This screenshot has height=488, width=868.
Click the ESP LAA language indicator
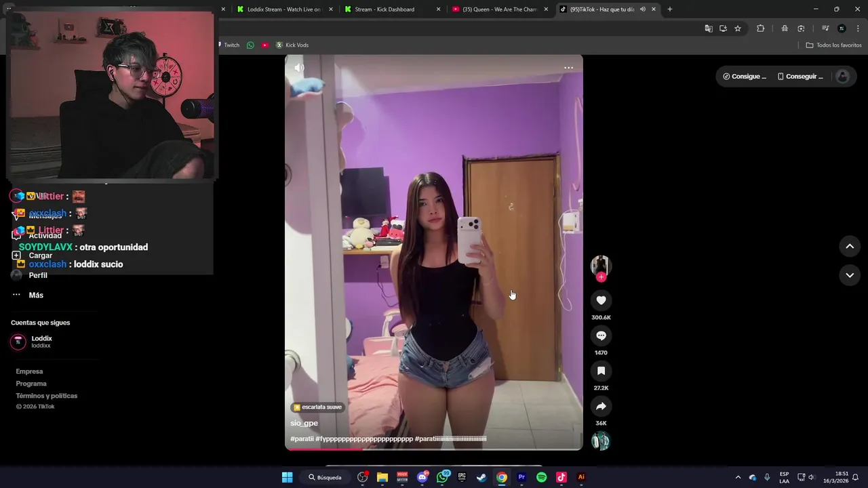tap(784, 477)
